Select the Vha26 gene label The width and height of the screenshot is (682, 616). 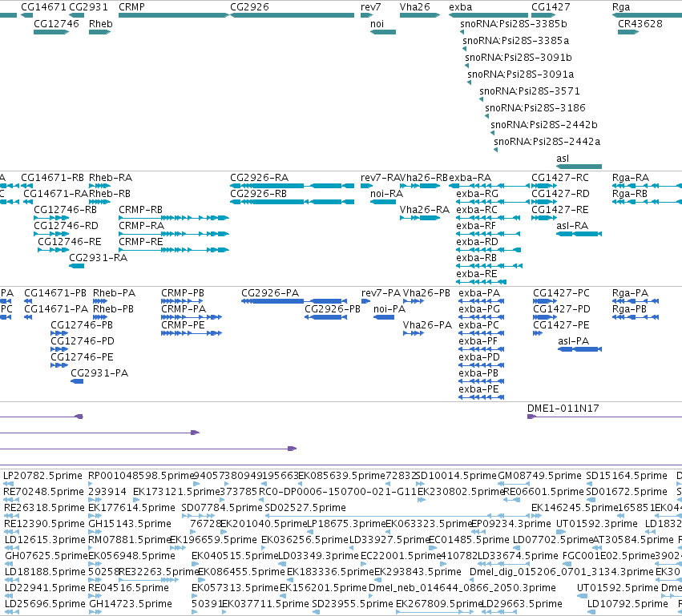pyautogui.click(x=415, y=7)
